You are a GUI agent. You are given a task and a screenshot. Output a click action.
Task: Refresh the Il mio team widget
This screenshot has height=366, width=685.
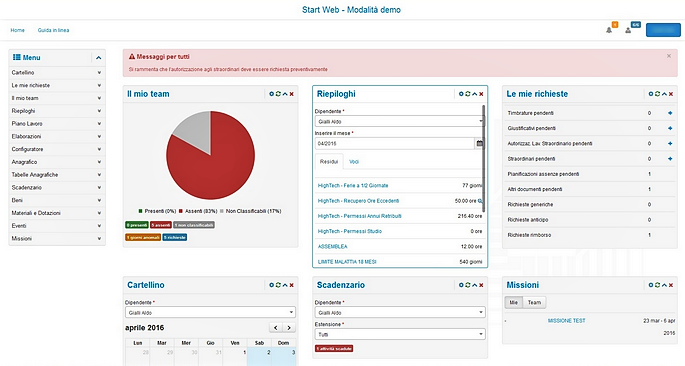[278, 94]
